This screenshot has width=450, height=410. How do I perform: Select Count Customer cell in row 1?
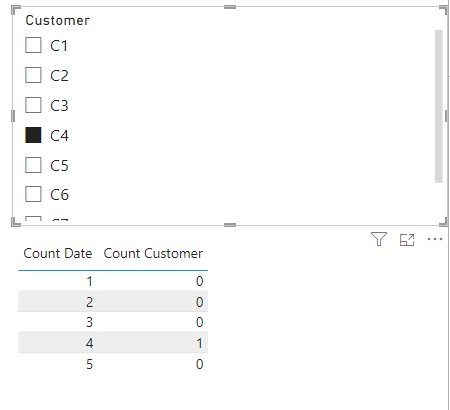click(153, 281)
